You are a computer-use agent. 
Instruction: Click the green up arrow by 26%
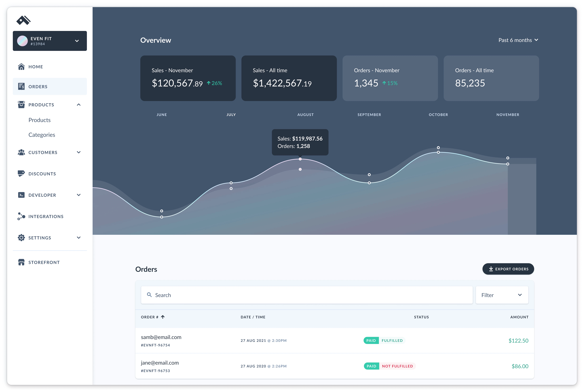tap(208, 83)
